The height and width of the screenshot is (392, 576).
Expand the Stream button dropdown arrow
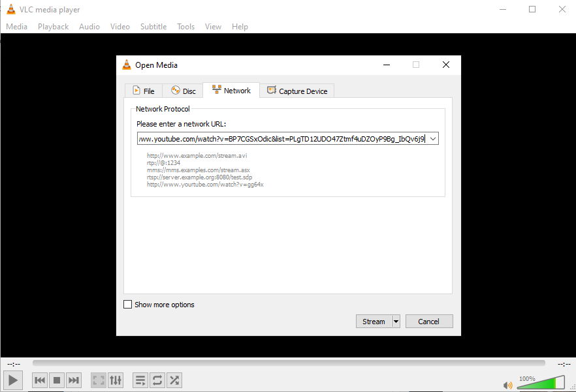pyautogui.click(x=396, y=322)
